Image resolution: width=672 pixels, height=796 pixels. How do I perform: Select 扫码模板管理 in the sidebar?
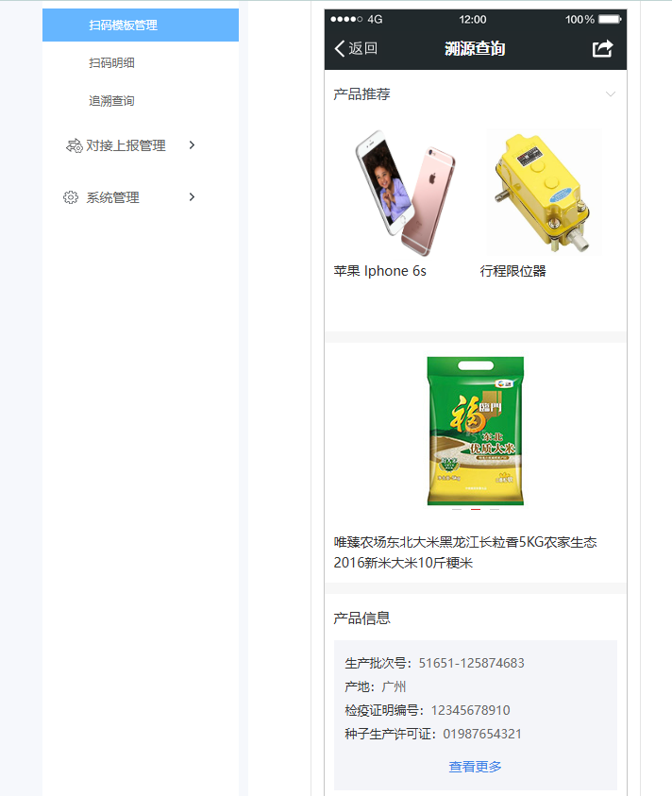coord(141,25)
